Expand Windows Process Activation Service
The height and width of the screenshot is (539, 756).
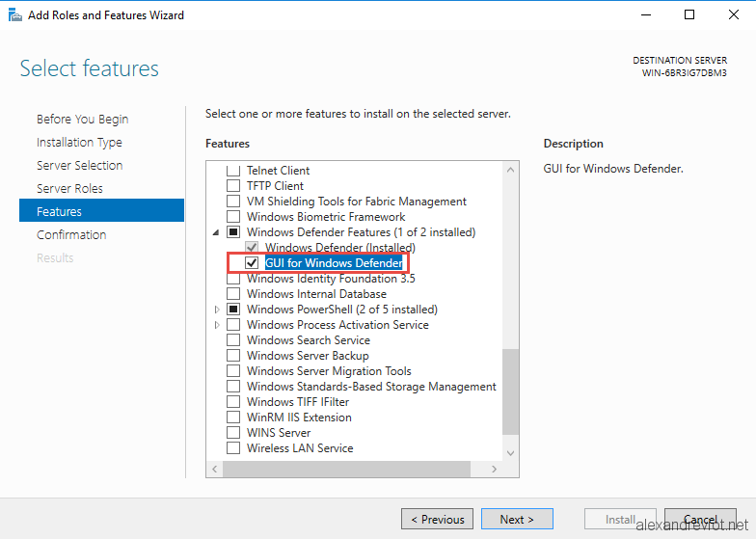(x=216, y=325)
